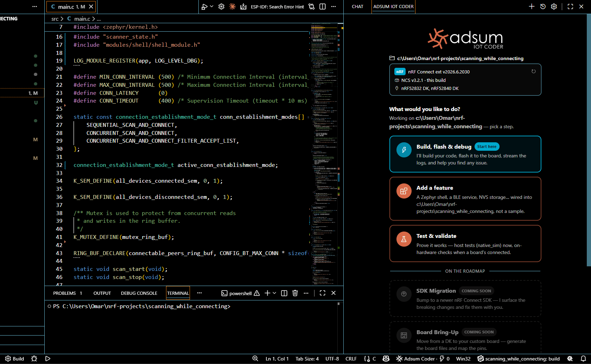591x364 pixels.
Task: Choose the Add a feature card
Action: tap(465, 199)
